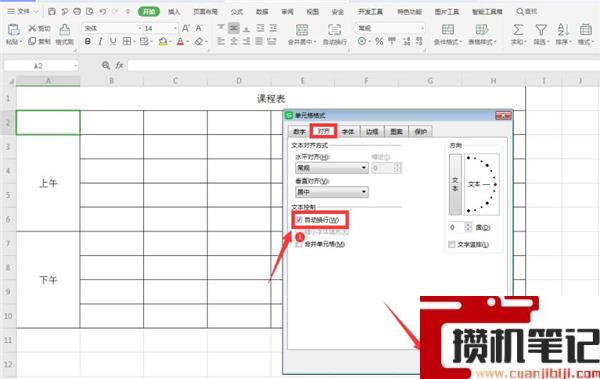Click the cell borders icon
Screen dimensions: 600x379
[127, 41]
